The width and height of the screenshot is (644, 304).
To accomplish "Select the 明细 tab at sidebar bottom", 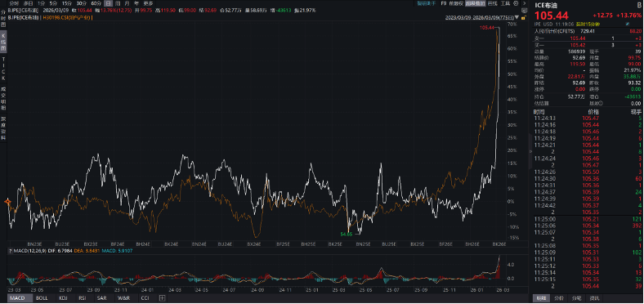I will [x=540, y=297].
